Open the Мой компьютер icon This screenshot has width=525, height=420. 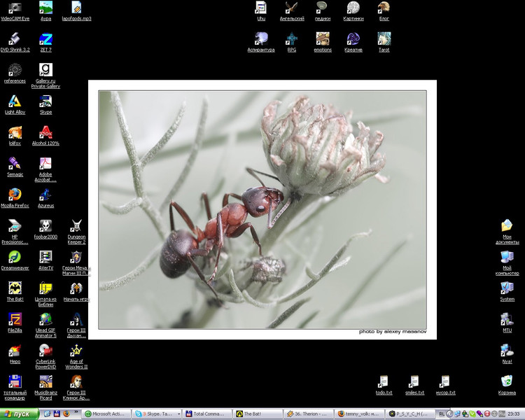point(507,263)
